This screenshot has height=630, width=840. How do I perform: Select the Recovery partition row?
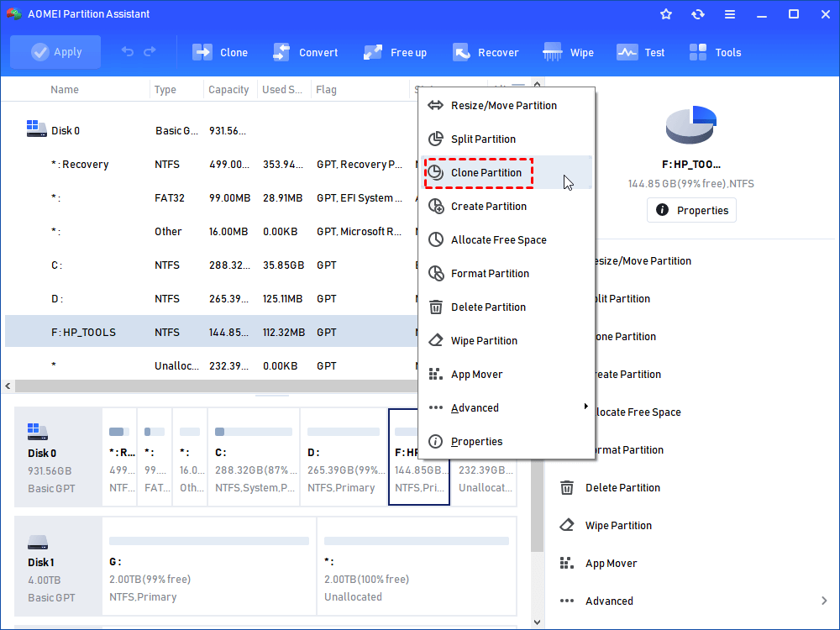(212, 165)
